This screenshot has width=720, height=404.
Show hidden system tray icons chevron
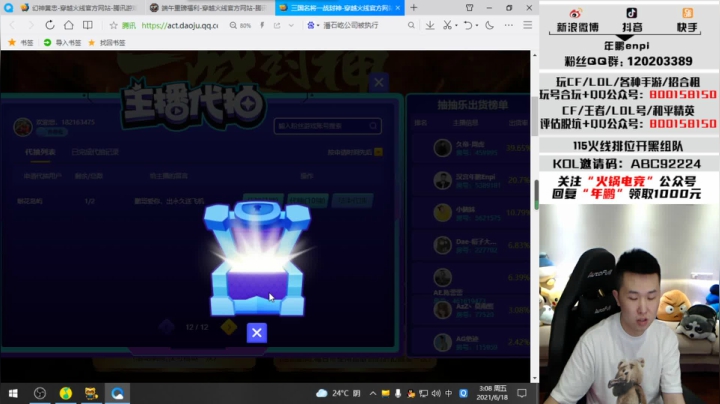pyautogui.click(x=373, y=393)
